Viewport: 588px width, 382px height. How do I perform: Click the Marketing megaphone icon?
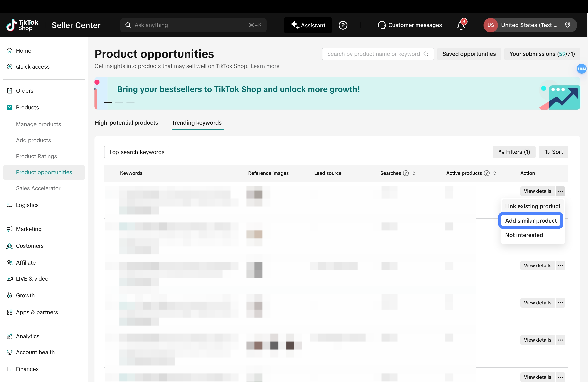tap(10, 229)
